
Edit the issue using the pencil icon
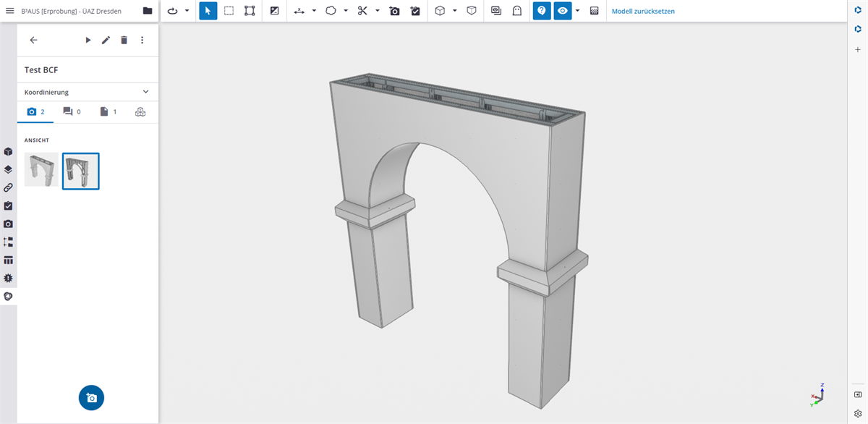point(106,41)
